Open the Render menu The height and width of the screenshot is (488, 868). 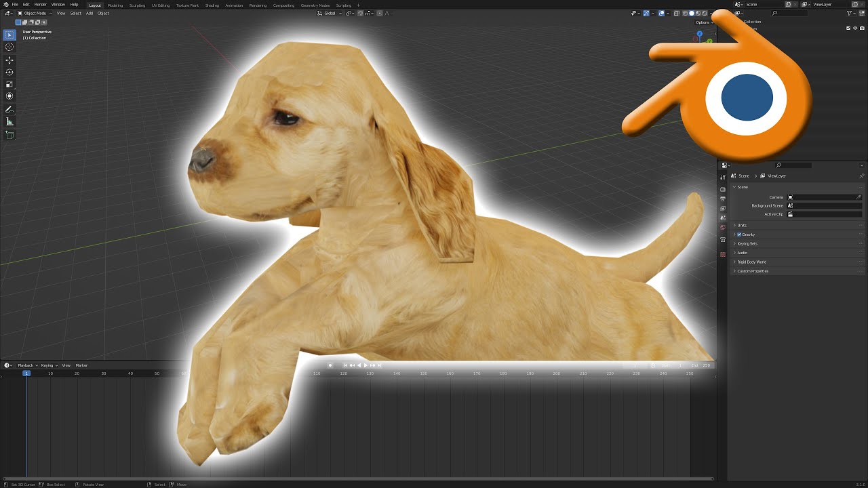click(x=40, y=5)
